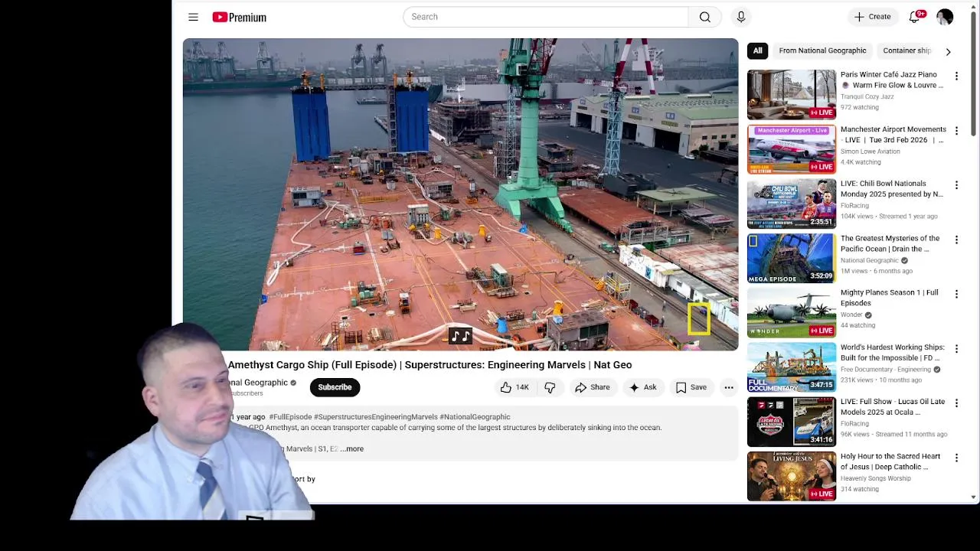
Task: Save video to a playlist
Action: coord(691,387)
